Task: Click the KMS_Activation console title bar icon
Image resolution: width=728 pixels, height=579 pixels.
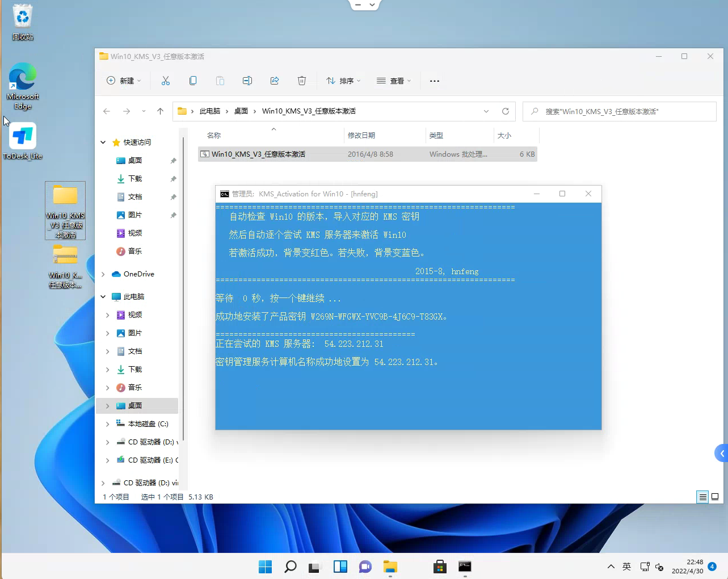Action: point(225,194)
